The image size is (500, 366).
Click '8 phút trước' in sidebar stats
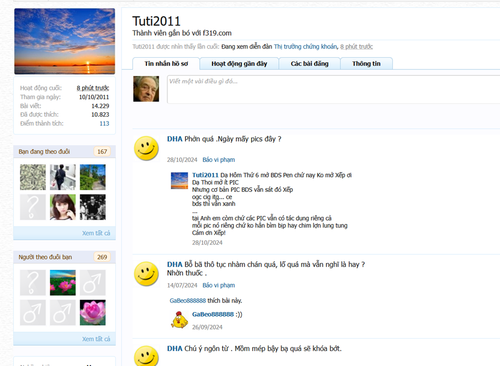point(93,88)
